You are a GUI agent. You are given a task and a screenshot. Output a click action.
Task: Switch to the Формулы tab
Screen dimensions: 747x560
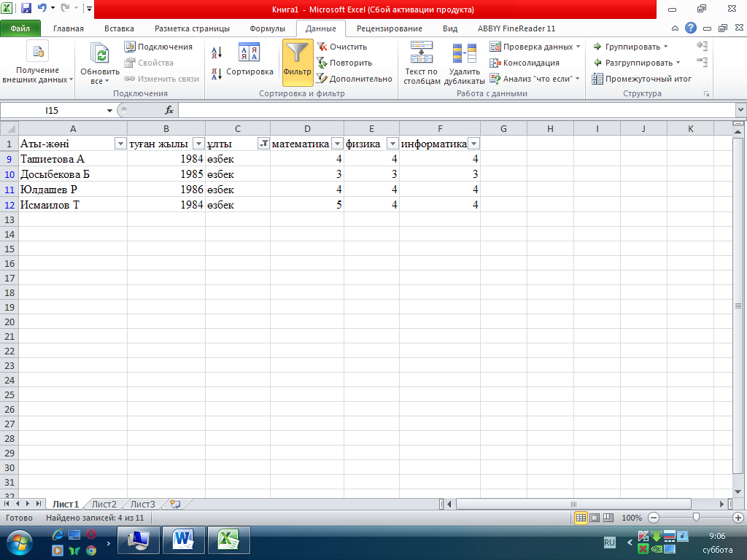click(x=267, y=28)
